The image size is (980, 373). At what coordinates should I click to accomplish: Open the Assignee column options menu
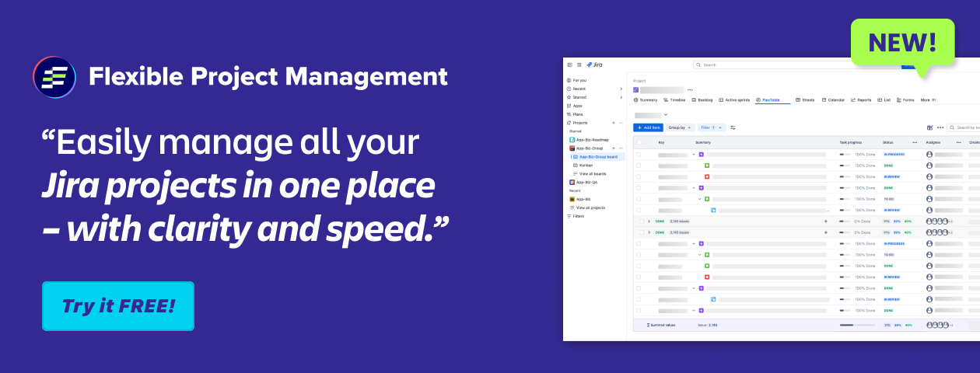[x=958, y=143]
